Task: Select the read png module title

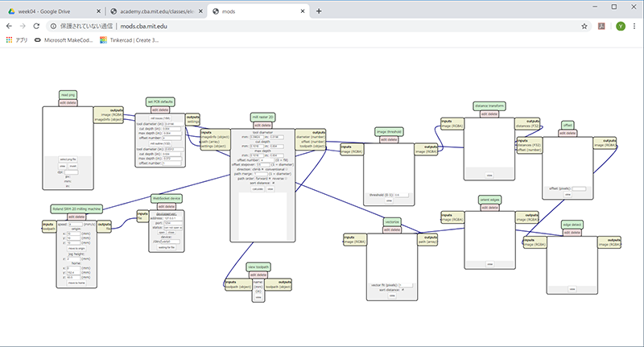Action: [x=68, y=95]
